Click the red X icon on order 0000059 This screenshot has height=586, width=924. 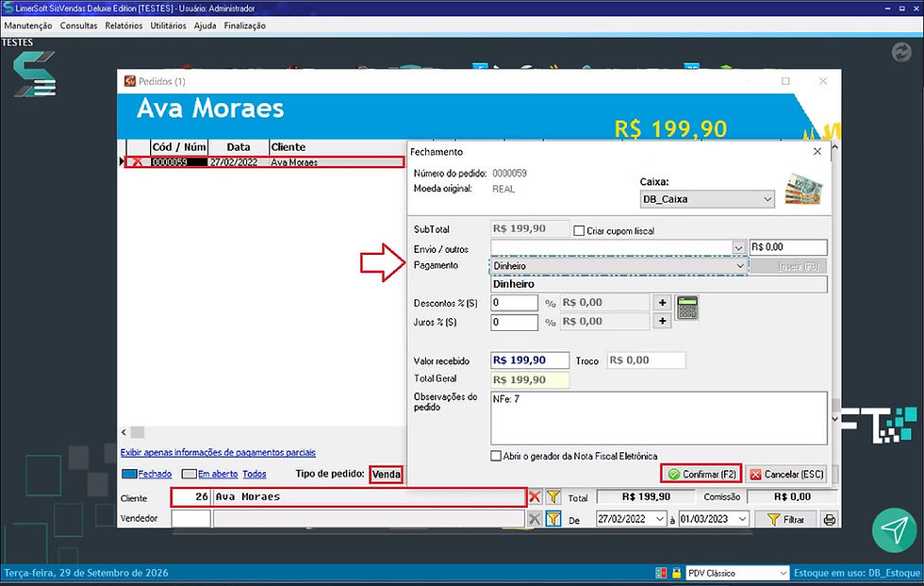(138, 162)
